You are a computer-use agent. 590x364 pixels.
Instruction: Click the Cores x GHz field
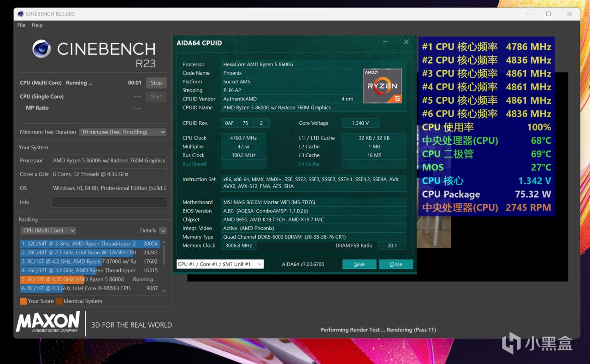tap(109, 174)
